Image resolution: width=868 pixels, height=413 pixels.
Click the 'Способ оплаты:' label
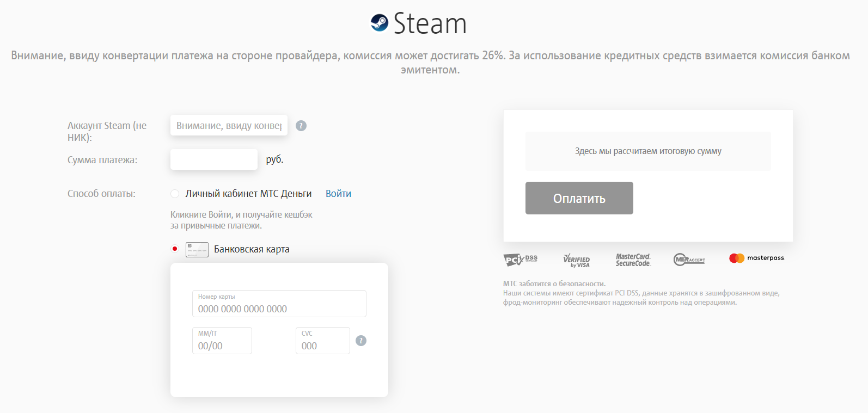(101, 194)
